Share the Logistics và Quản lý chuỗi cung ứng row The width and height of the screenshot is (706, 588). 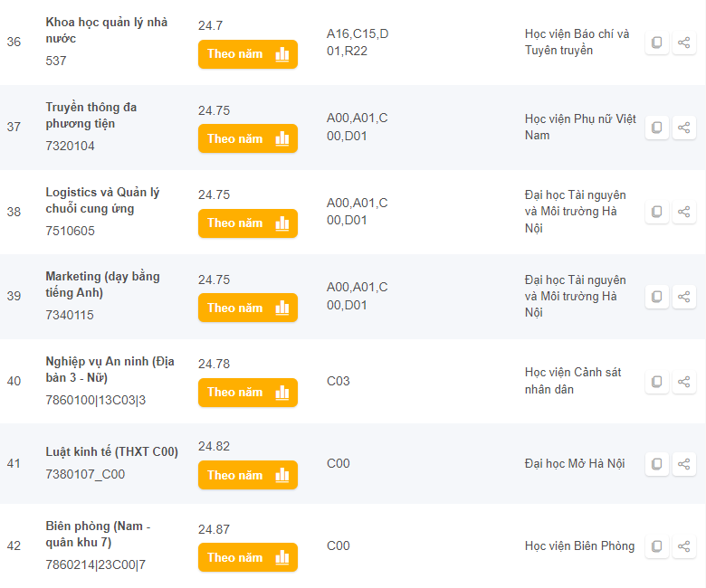tap(684, 212)
